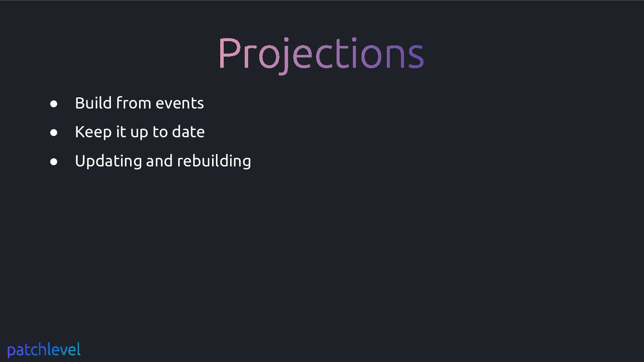The image size is (644, 362).
Task: Click the 'Keep it up to date' line
Action: tap(140, 132)
